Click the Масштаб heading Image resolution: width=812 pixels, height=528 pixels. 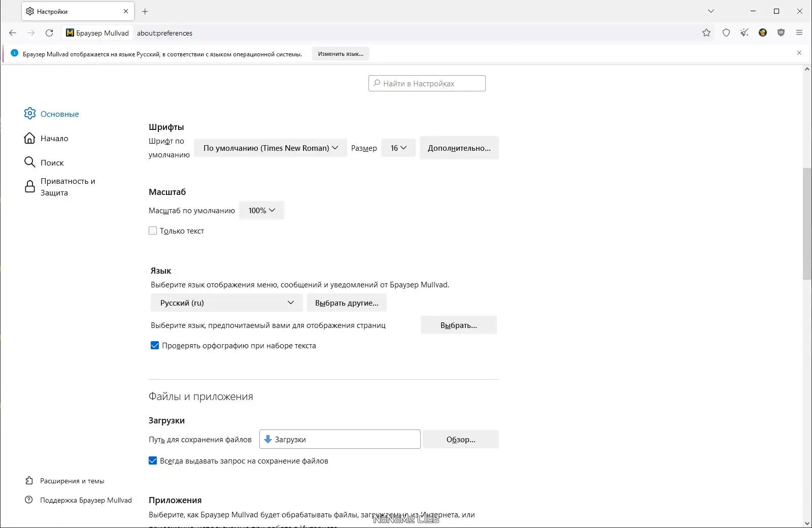pos(167,192)
